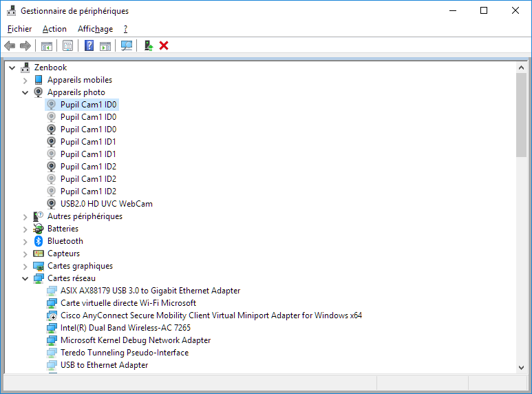Image resolution: width=532 pixels, height=394 pixels.
Task: Expand the Batteries category
Action: tap(25, 229)
